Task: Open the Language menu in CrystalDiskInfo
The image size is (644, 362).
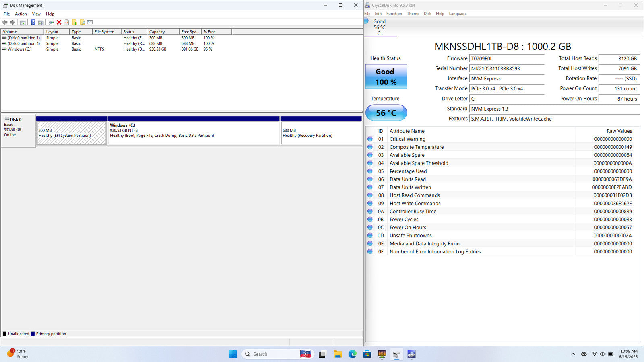Action: tap(458, 14)
